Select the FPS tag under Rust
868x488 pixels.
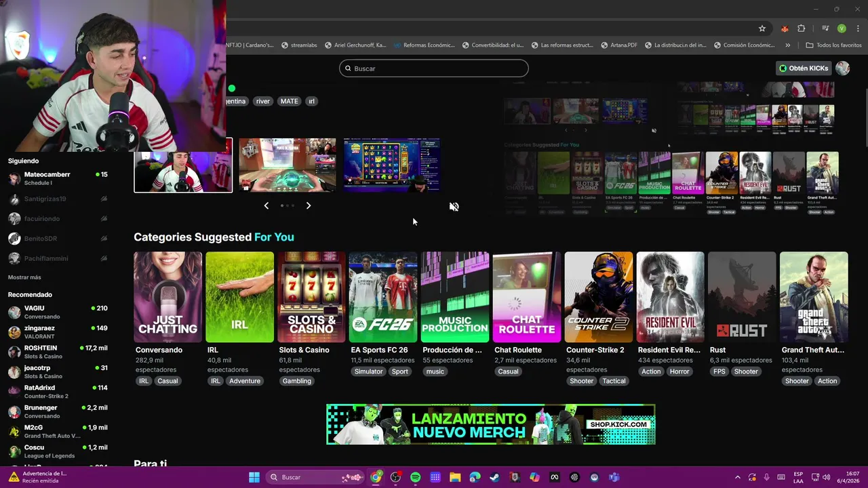tap(719, 371)
